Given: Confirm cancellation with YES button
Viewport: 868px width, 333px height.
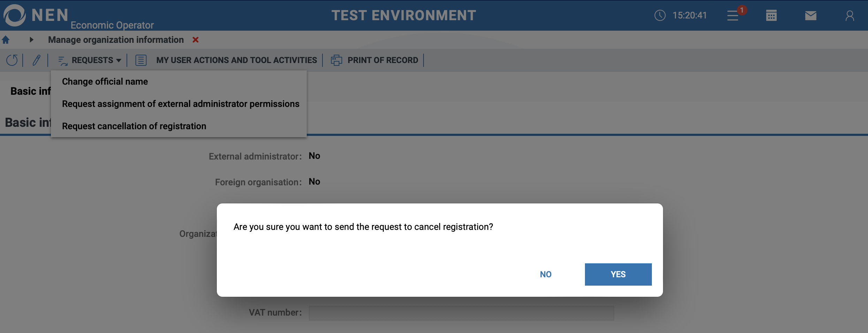Looking at the screenshot, I should pyautogui.click(x=618, y=274).
